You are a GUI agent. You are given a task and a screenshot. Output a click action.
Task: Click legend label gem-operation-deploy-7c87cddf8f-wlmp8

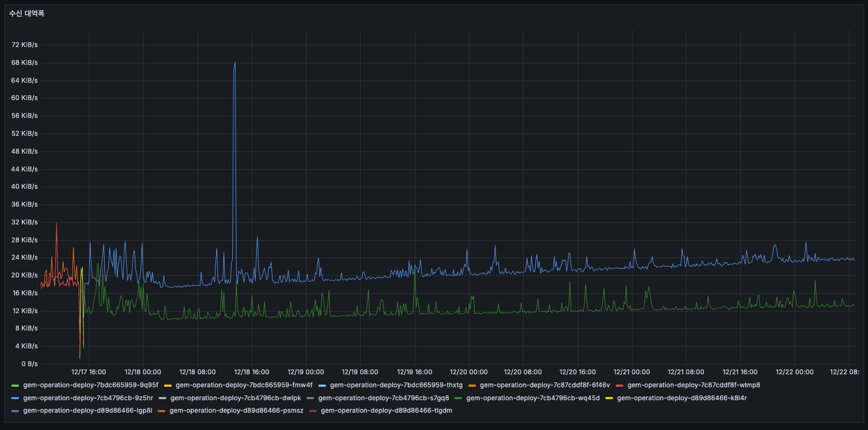(x=694, y=385)
